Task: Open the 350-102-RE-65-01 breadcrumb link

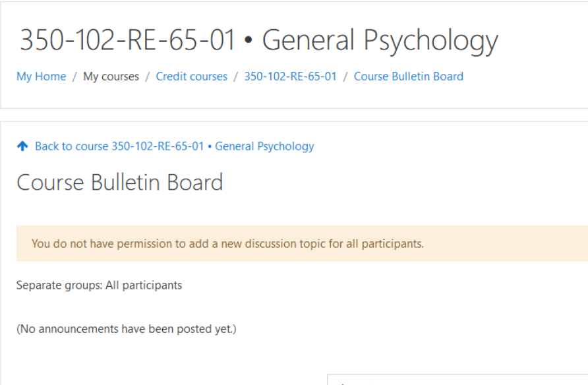Action: point(290,76)
